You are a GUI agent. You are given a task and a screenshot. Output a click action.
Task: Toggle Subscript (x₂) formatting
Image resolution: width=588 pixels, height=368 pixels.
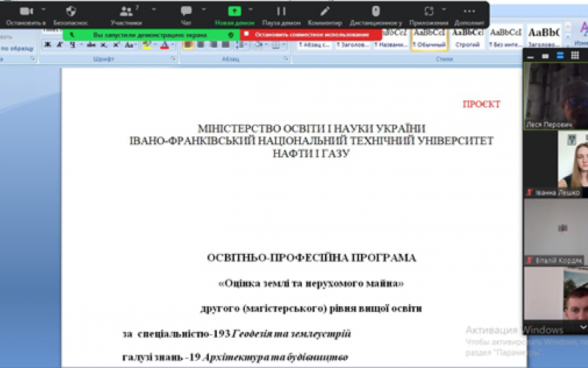tap(104, 45)
